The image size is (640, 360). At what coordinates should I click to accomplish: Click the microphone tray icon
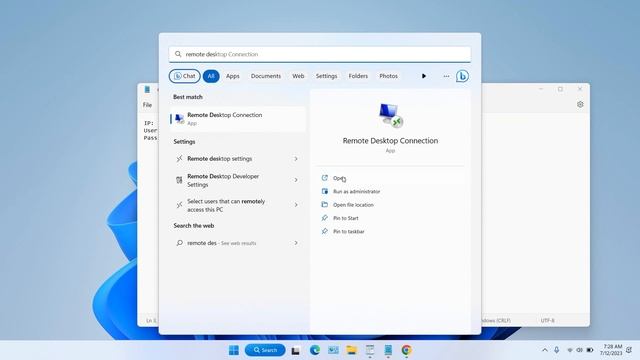point(556,350)
